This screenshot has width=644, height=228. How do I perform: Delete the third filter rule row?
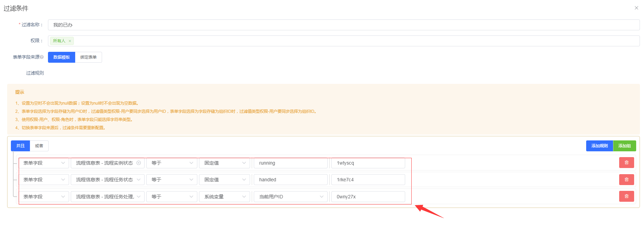tap(626, 196)
